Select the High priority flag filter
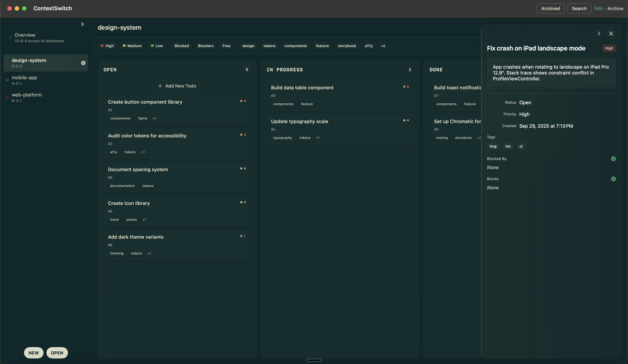Image resolution: width=628 pixels, height=364 pixels. [107, 46]
